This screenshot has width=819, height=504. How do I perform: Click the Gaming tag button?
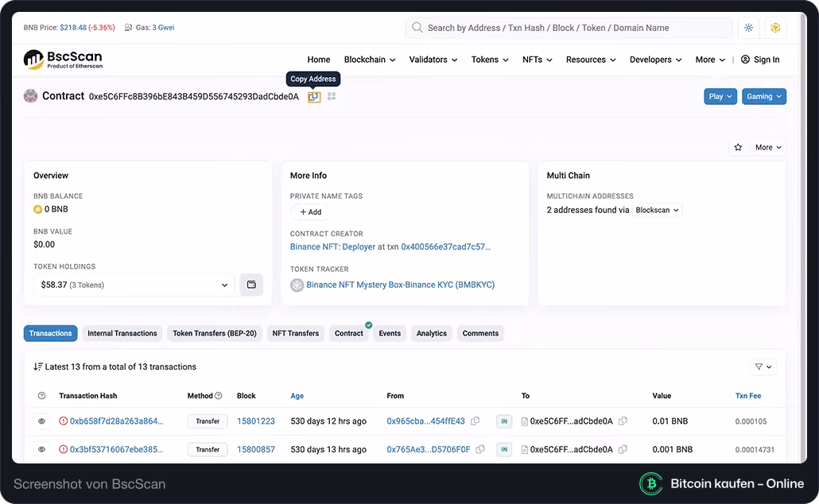tap(764, 97)
